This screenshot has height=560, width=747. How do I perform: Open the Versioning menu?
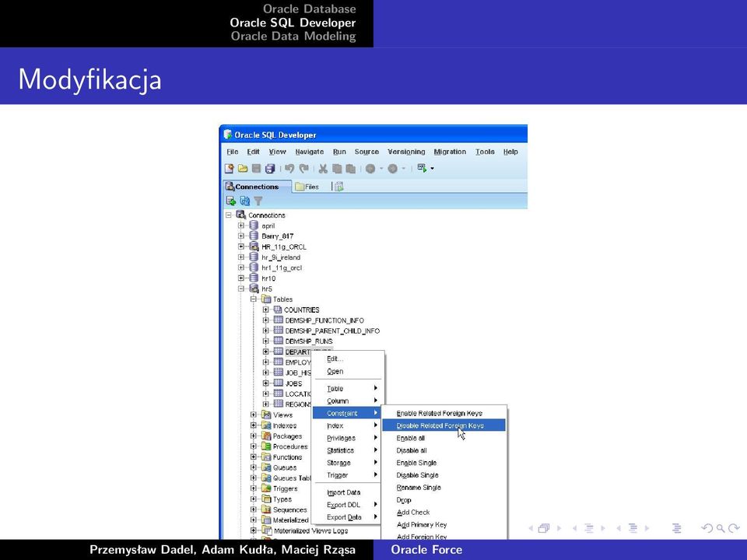(406, 152)
